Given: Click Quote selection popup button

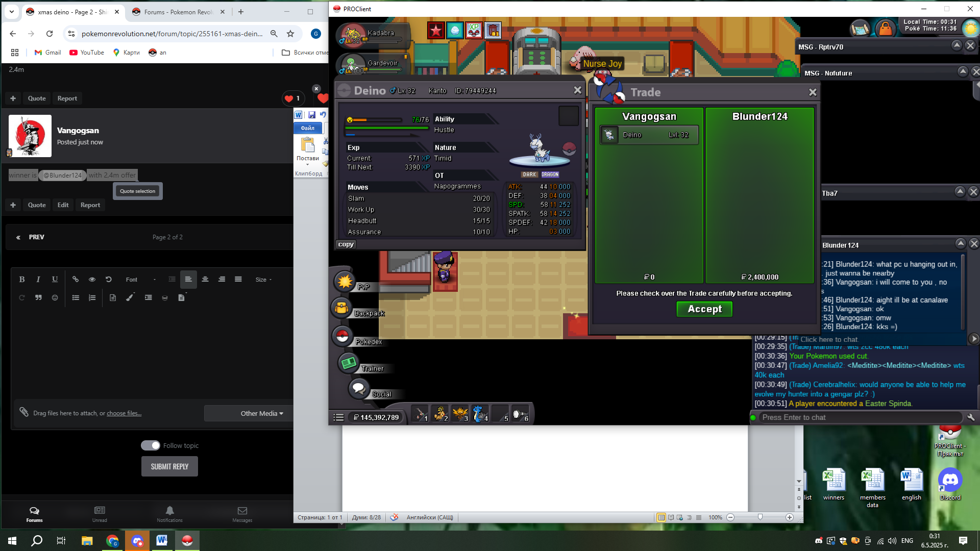Looking at the screenshot, I should point(137,191).
